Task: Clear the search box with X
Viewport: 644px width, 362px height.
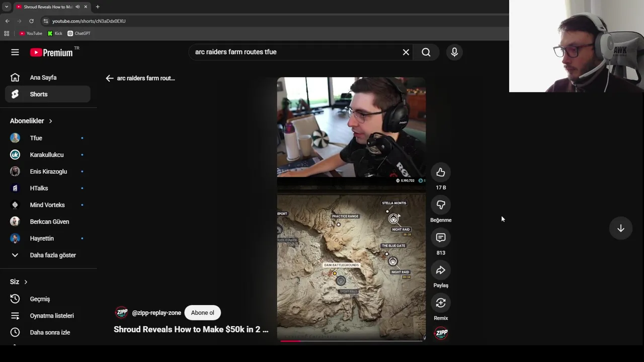Action: (406, 52)
